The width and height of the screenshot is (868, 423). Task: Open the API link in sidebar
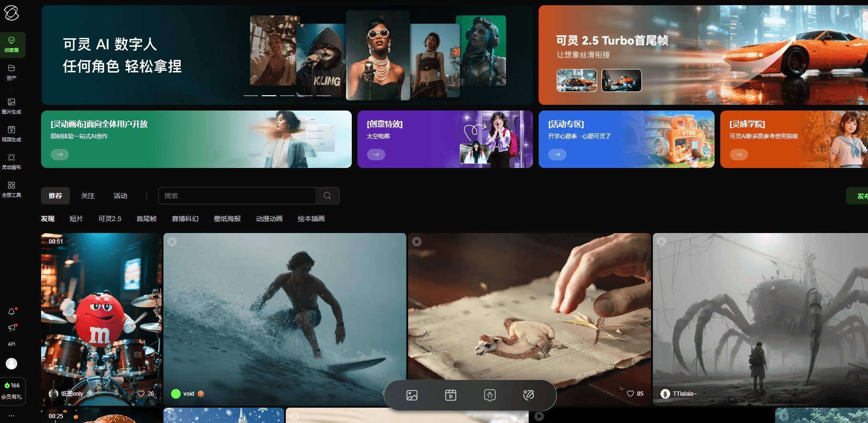(x=11, y=344)
